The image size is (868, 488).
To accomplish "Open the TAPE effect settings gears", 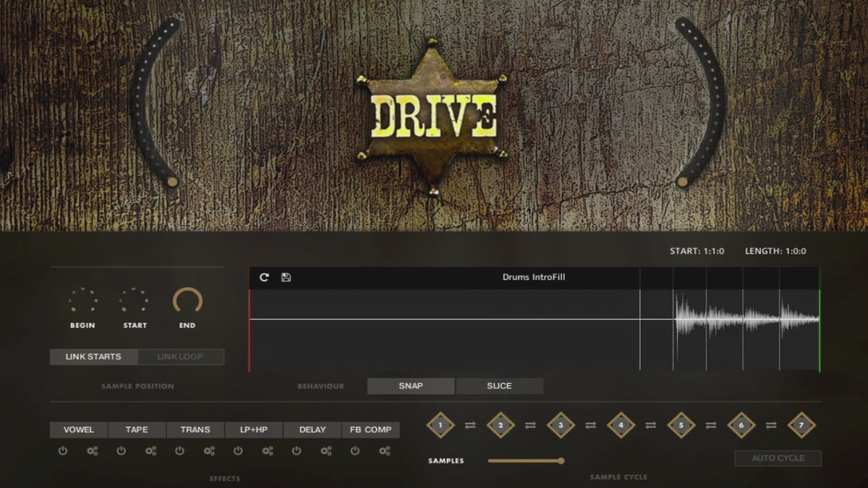I will tap(150, 451).
